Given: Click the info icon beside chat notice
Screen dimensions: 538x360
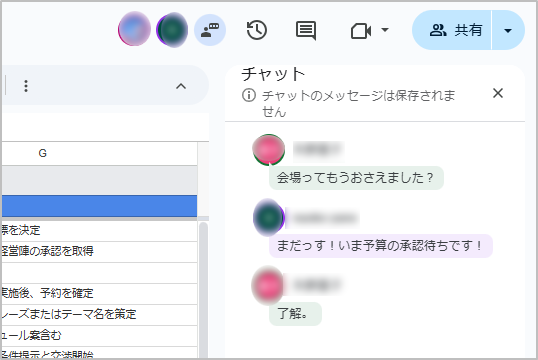Looking at the screenshot, I should coord(249,95).
